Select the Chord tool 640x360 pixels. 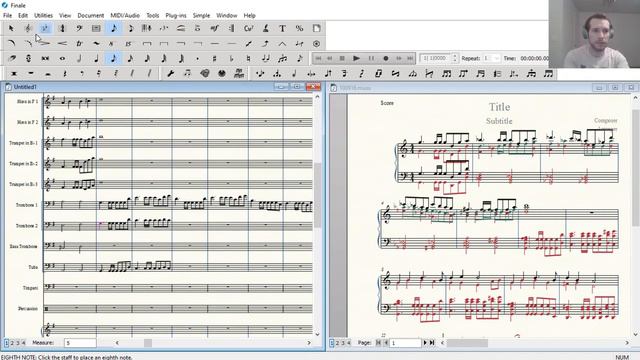249,28
